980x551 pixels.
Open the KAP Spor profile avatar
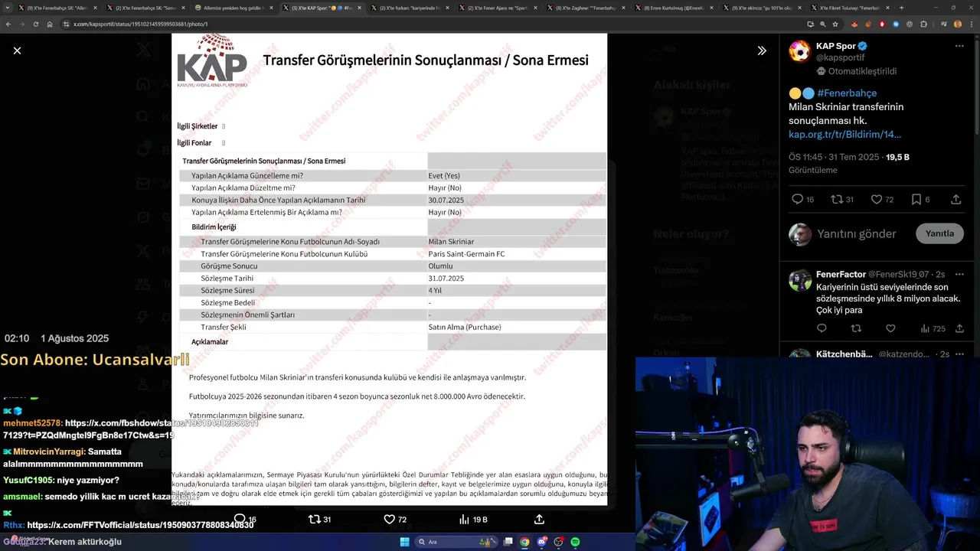(x=800, y=51)
